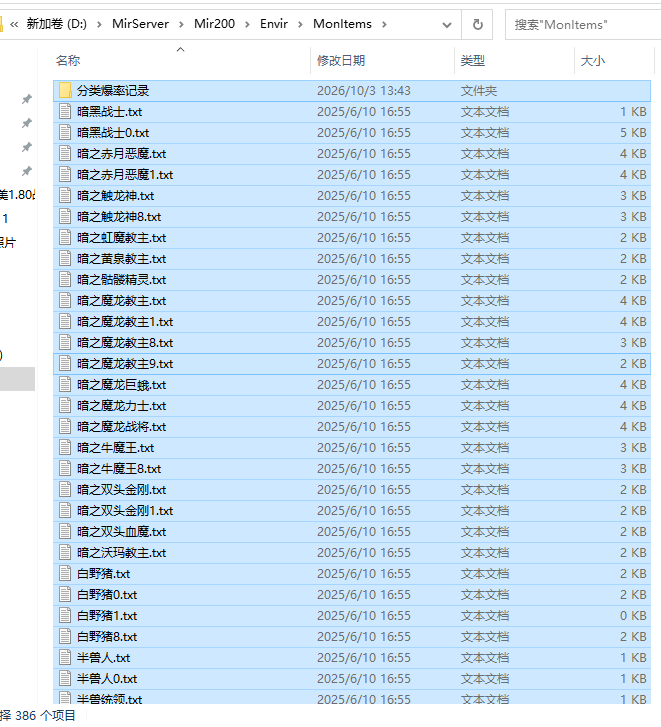Sort by the 修改日期 column header
This screenshot has width=661, height=727.
pos(341,60)
